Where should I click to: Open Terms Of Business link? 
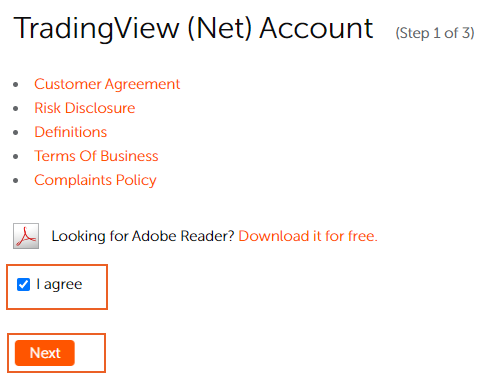pos(96,156)
